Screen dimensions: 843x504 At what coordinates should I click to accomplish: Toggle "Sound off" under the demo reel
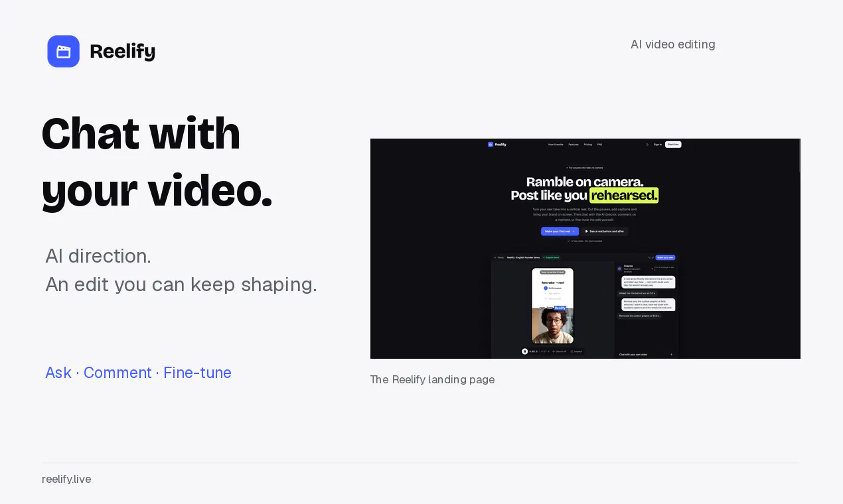point(559,351)
